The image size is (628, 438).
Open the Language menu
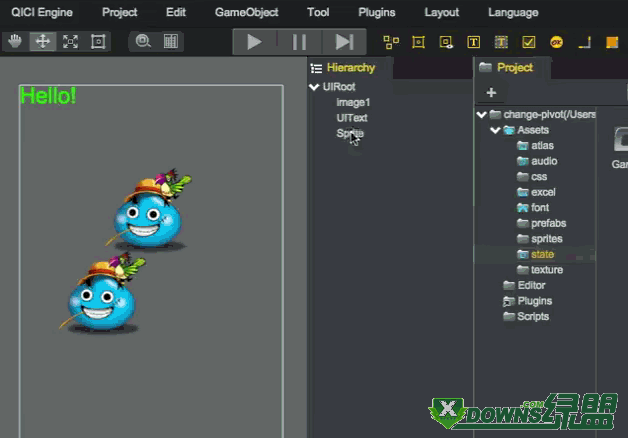[x=513, y=12]
